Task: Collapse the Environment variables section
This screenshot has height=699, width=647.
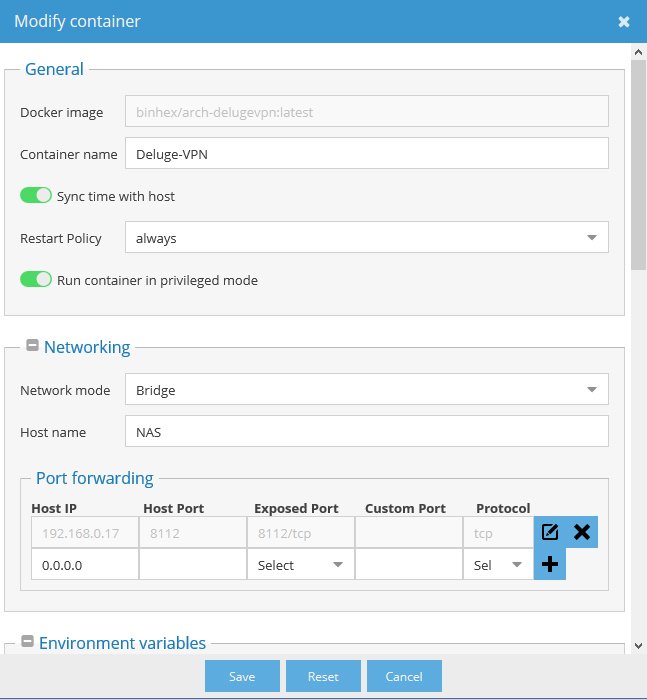Action: pos(27,641)
